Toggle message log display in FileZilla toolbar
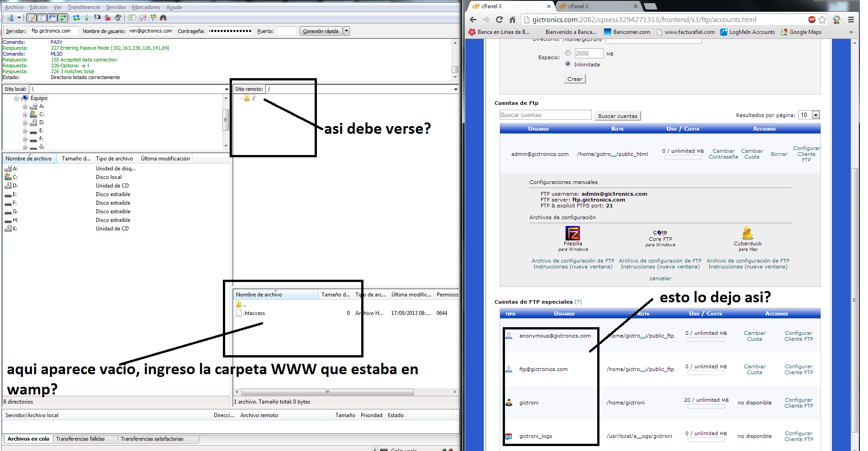Screen dimensions: 868x451 [32, 18]
